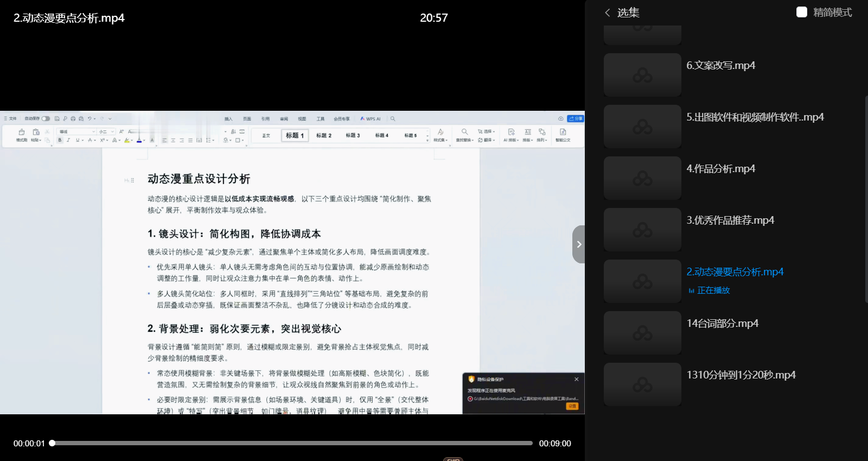Click the blue 分享 button
The width and height of the screenshot is (868, 461).
click(x=575, y=118)
